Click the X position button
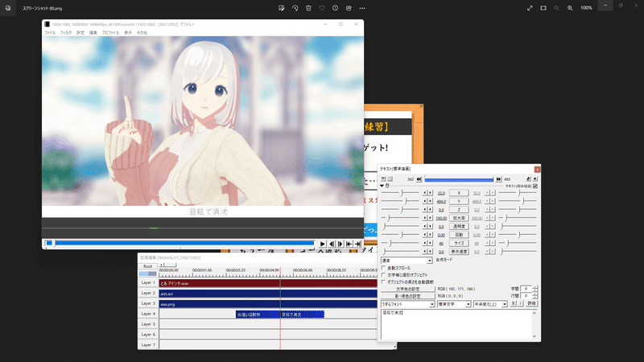 click(x=459, y=193)
